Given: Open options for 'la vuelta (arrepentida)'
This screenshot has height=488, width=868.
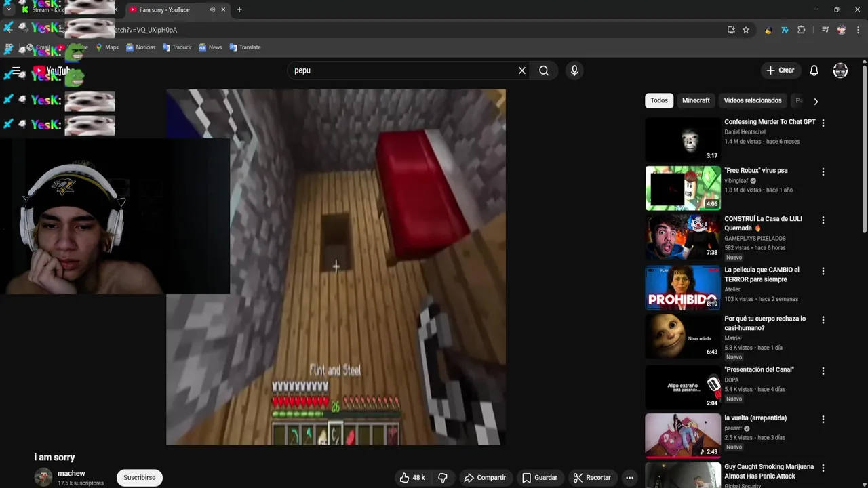Looking at the screenshot, I should 823,420.
